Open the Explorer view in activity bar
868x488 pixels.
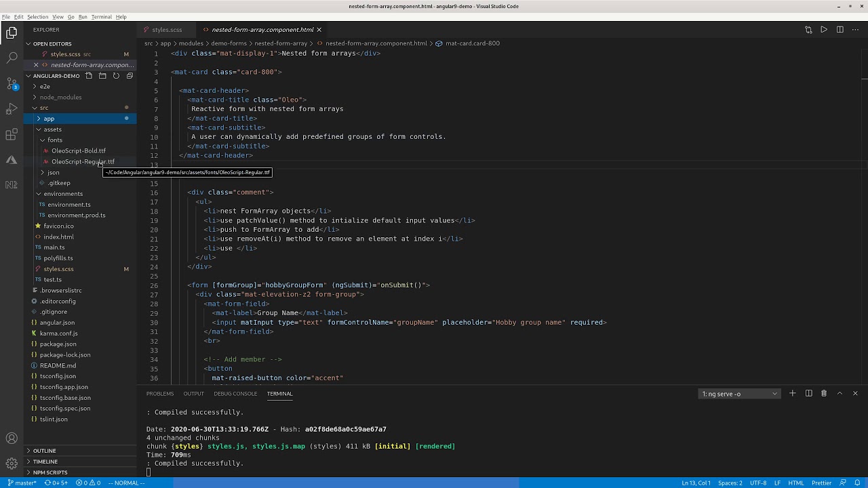coord(12,33)
